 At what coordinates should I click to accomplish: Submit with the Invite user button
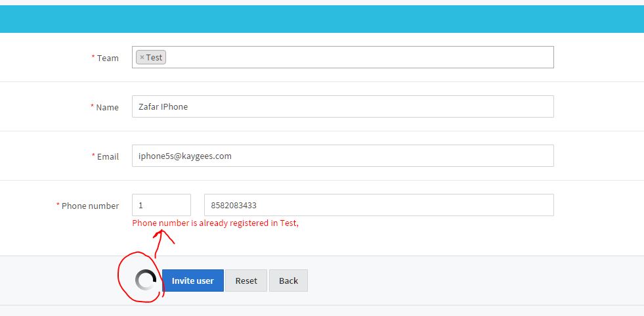coord(192,281)
